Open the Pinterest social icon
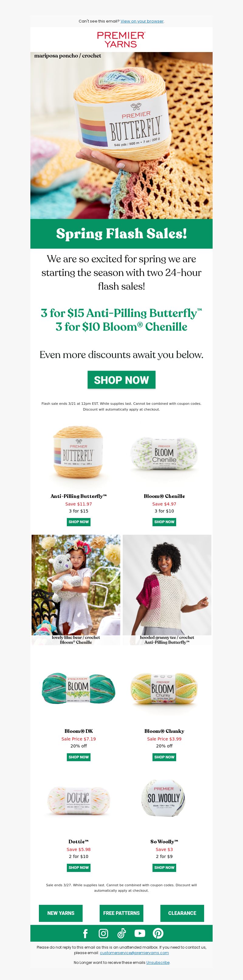This screenshot has height=980, width=243. [x=158, y=934]
